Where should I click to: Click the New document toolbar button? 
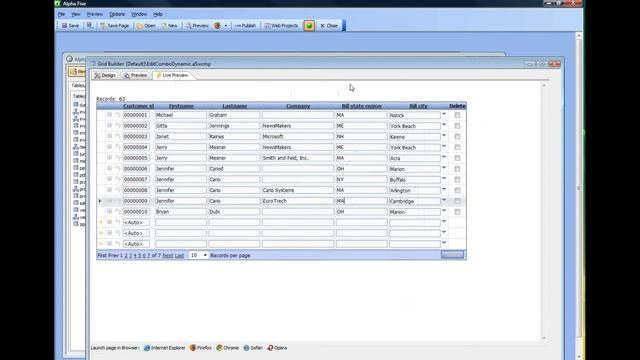pos(169,26)
